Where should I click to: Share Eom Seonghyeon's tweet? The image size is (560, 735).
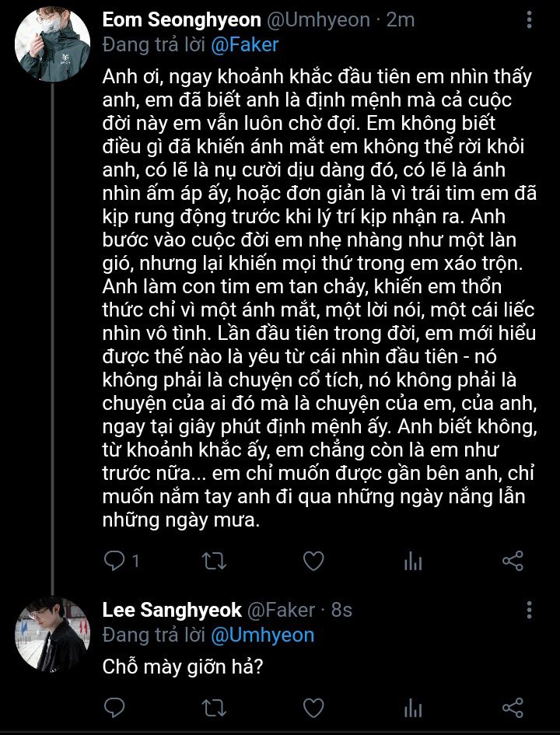tap(513, 560)
